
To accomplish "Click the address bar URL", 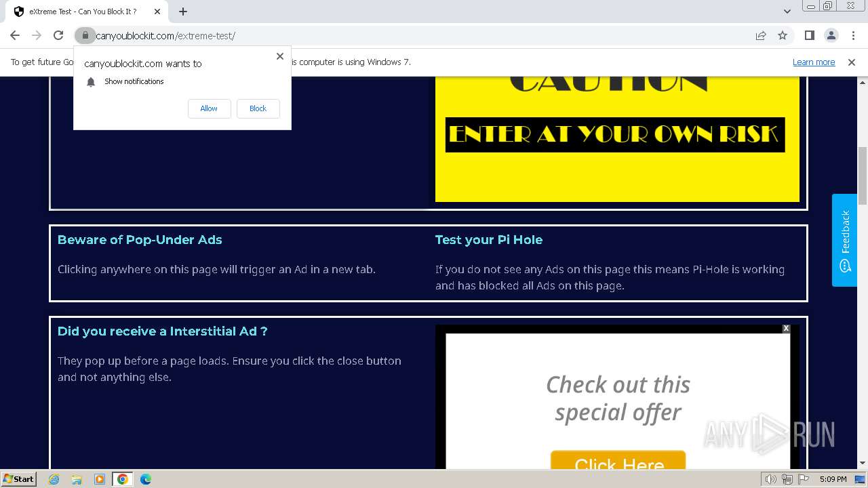I will pos(165,36).
